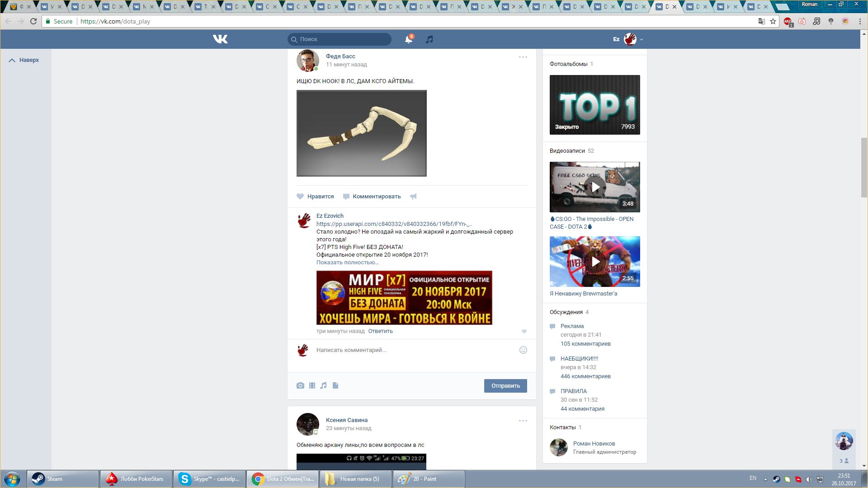Click Ответить under the comment
868x488 pixels.
[380, 331]
